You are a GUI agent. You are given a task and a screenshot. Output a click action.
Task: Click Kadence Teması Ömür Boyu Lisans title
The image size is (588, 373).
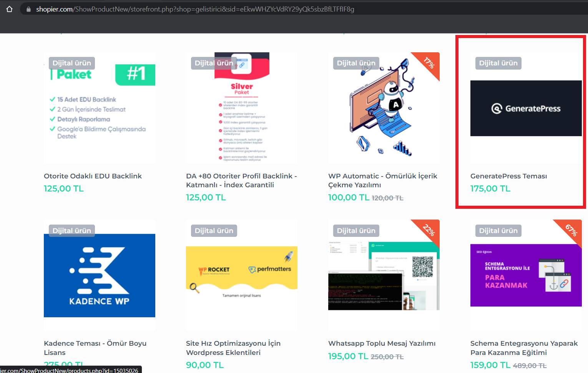(95, 348)
